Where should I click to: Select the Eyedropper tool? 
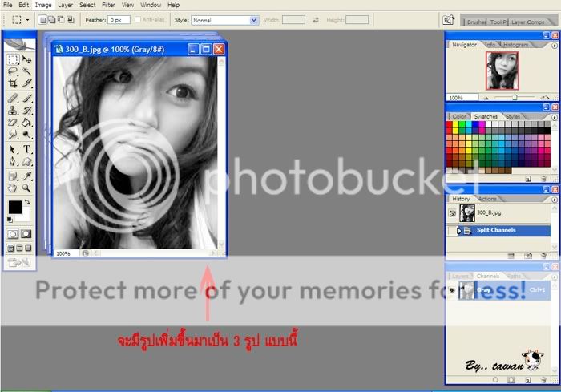click(x=27, y=176)
